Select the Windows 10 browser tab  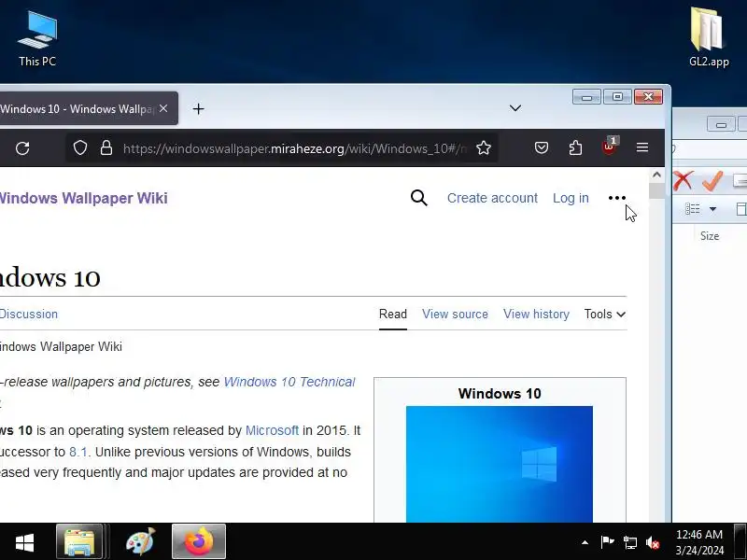(89, 108)
